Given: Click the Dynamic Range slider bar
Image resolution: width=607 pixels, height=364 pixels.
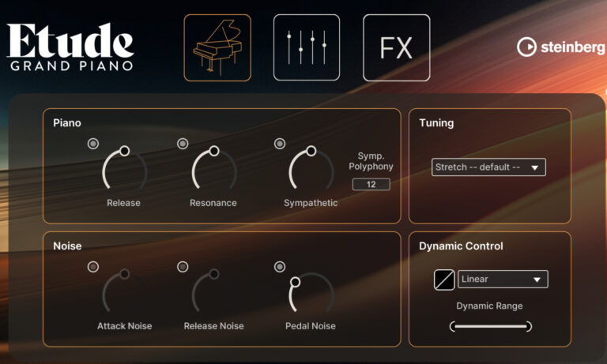Looking at the screenshot, I should point(491,326).
